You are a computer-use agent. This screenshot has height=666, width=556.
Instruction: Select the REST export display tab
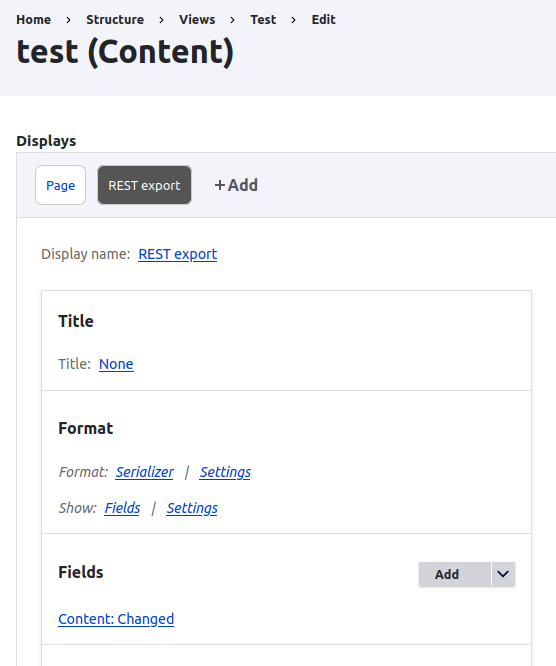pyautogui.click(x=144, y=185)
